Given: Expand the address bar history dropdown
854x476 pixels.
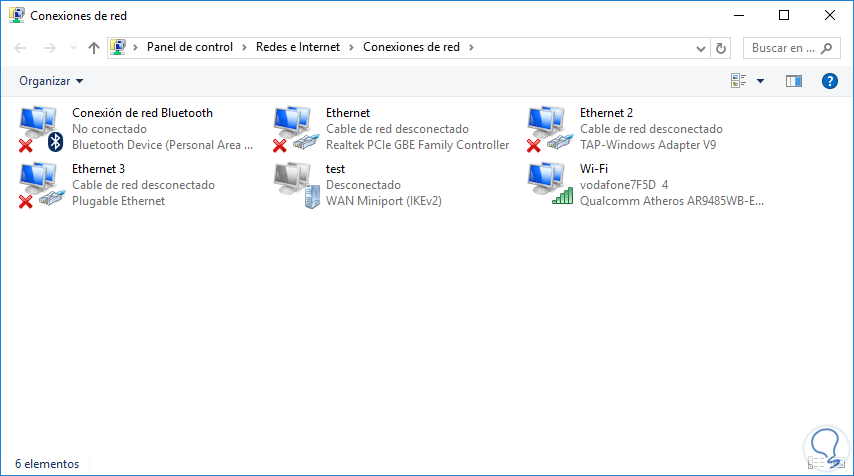Looking at the screenshot, I should [700, 48].
